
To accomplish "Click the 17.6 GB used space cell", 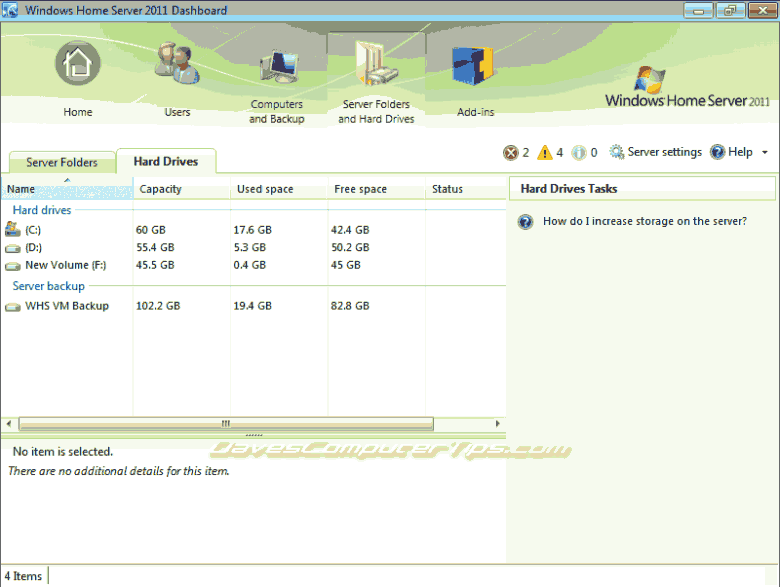I will click(x=253, y=230).
